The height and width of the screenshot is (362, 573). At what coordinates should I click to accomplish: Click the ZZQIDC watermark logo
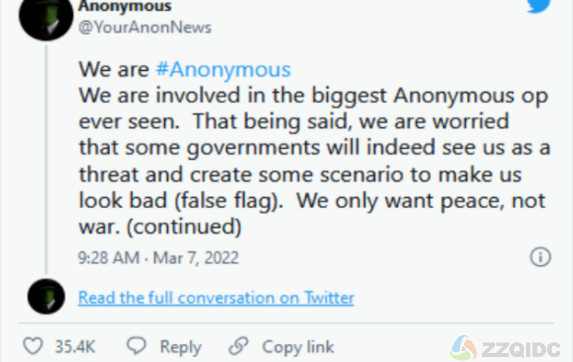[506, 348]
